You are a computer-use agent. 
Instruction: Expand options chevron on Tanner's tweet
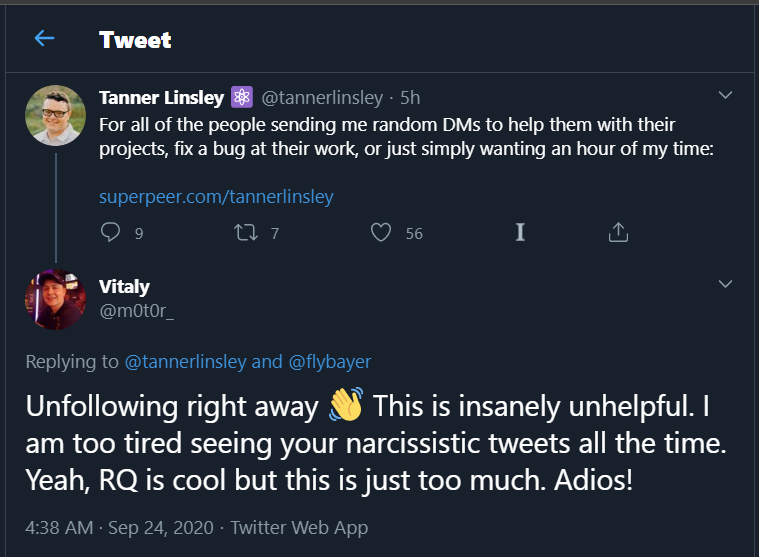pos(726,96)
